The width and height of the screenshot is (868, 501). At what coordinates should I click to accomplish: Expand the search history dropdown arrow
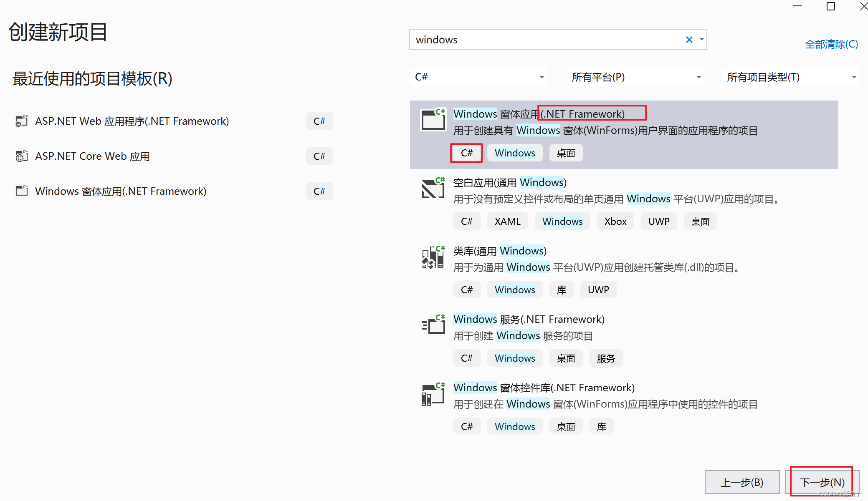click(x=701, y=39)
